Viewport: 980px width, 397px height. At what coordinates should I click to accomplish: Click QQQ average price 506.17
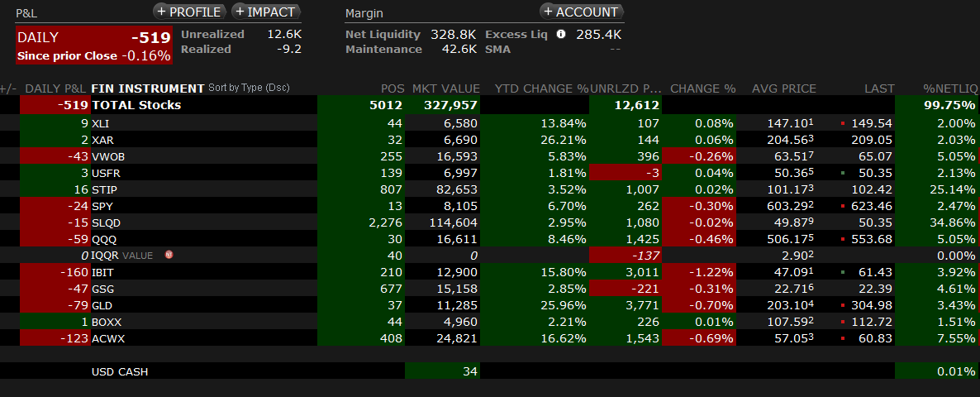tap(789, 239)
